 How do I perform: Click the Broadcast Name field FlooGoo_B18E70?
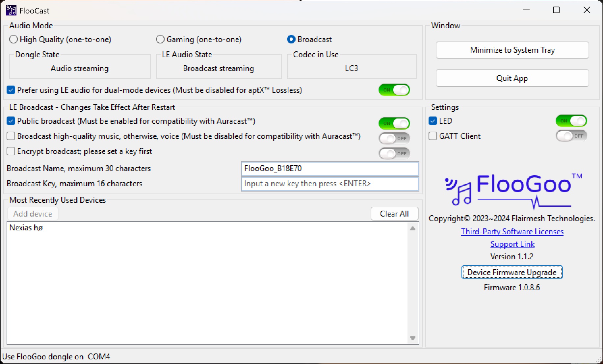pyautogui.click(x=330, y=169)
